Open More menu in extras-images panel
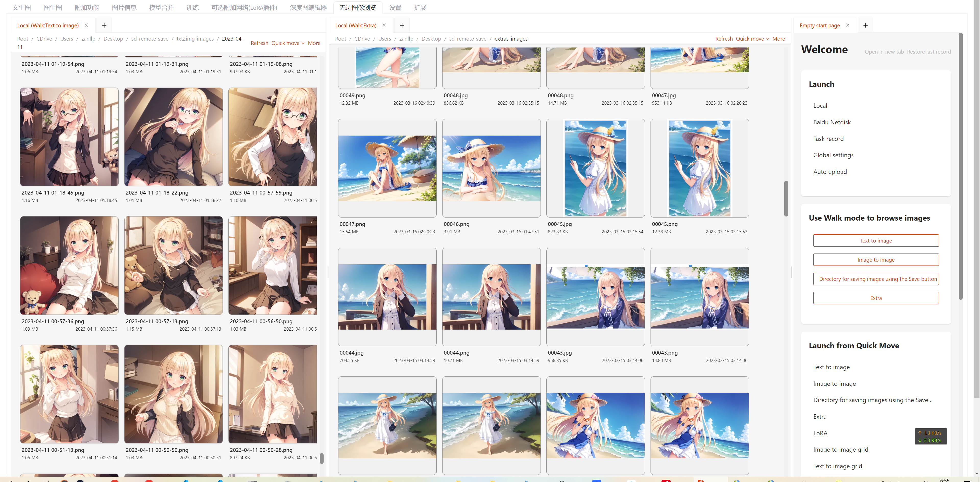This screenshot has width=980, height=482. point(778,39)
